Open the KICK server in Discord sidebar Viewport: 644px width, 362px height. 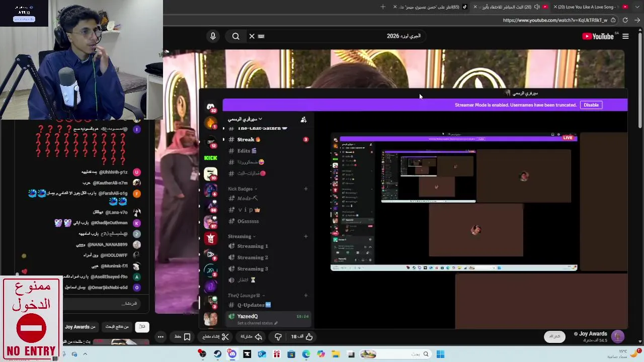pos(210,158)
